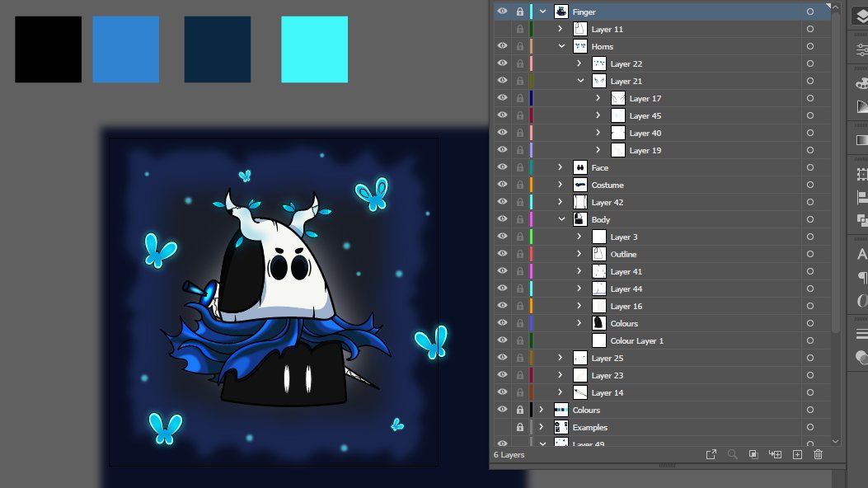
Task: Collapse the Horns layer
Action: click(561, 46)
